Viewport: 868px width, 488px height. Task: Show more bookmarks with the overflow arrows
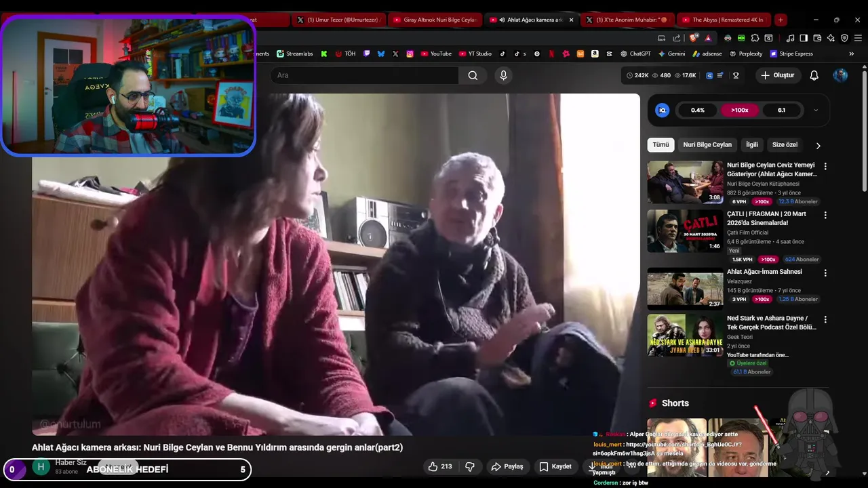click(x=852, y=54)
